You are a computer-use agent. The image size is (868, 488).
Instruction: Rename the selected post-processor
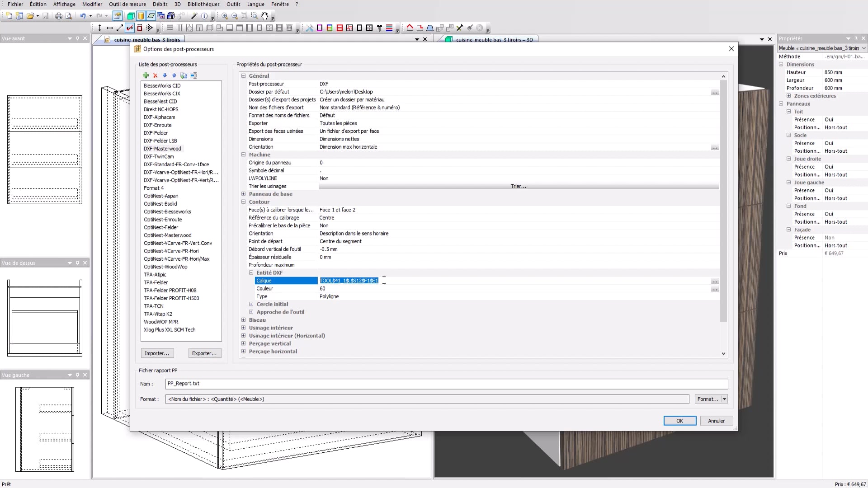pos(193,75)
